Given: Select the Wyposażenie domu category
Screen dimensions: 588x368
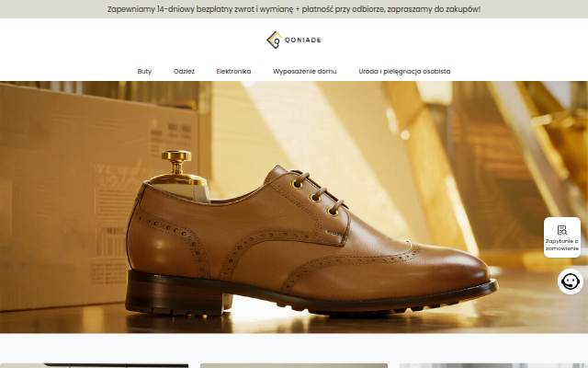Looking at the screenshot, I should [304, 72].
